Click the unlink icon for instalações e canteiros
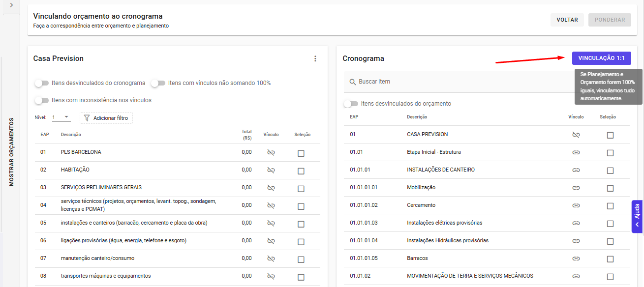 coord(271,224)
